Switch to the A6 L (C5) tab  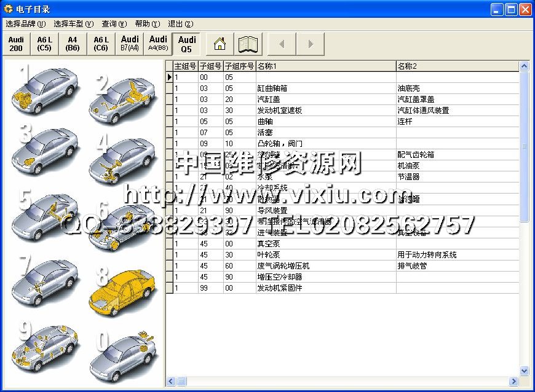(x=44, y=44)
